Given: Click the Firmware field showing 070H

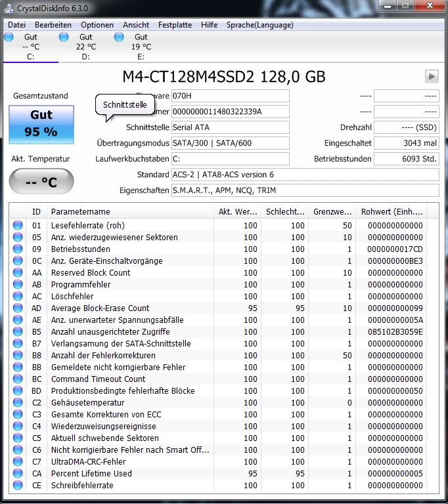Looking at the screenshot, I should click(x=231, y=96).
